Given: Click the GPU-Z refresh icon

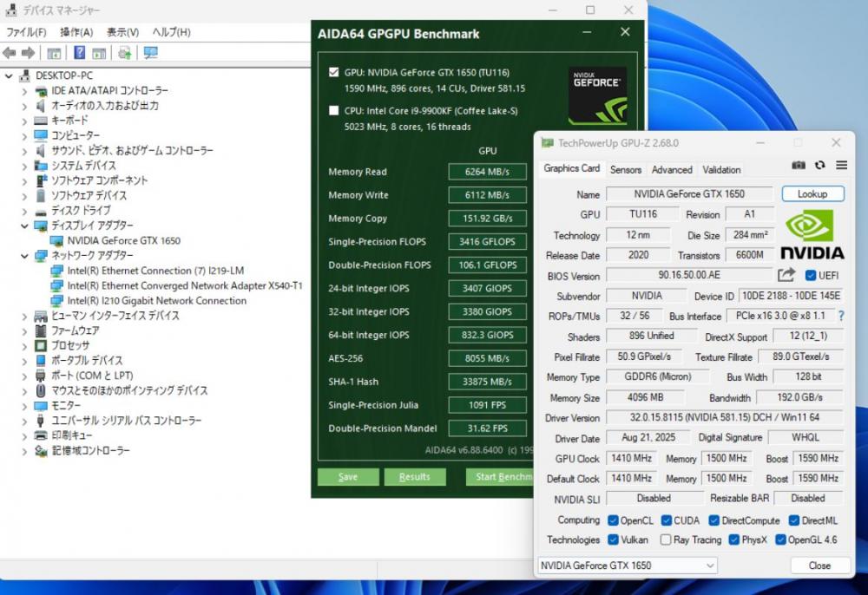Looking at the screenshot, I should click(820, 165).
